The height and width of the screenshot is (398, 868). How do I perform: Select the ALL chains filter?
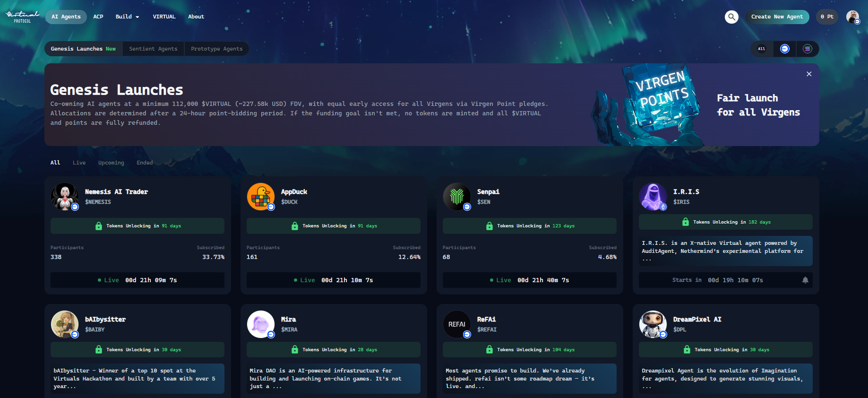[762, 49]
